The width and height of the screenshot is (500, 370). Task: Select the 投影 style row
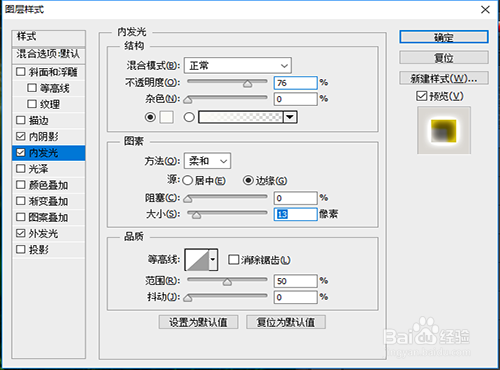point(49,249)
